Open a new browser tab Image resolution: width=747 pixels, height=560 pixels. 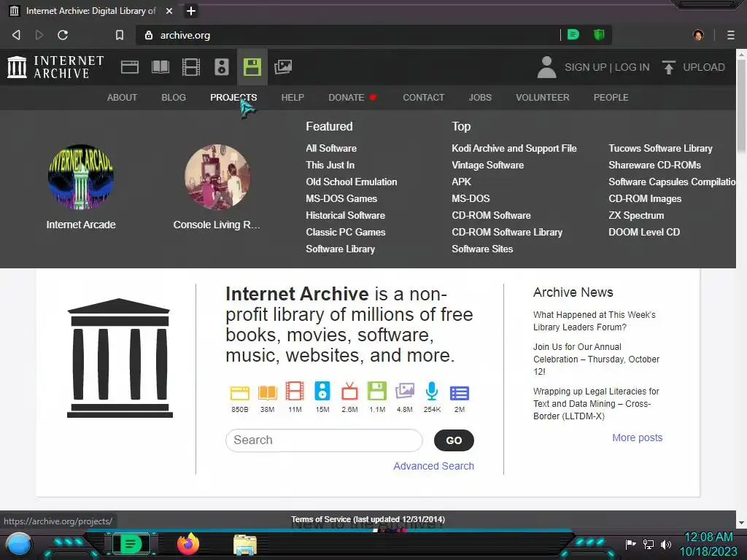pos(191,11)
